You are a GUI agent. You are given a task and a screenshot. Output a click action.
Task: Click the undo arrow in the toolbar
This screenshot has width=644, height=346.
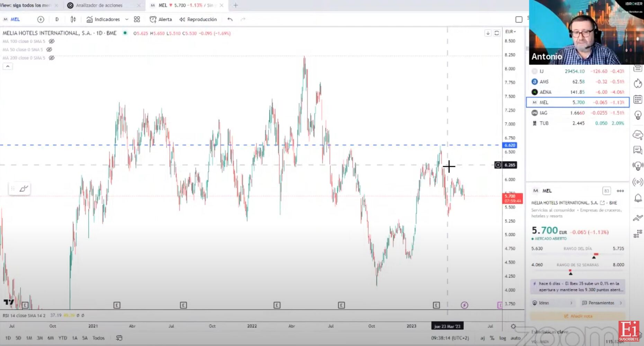point(230,19)
